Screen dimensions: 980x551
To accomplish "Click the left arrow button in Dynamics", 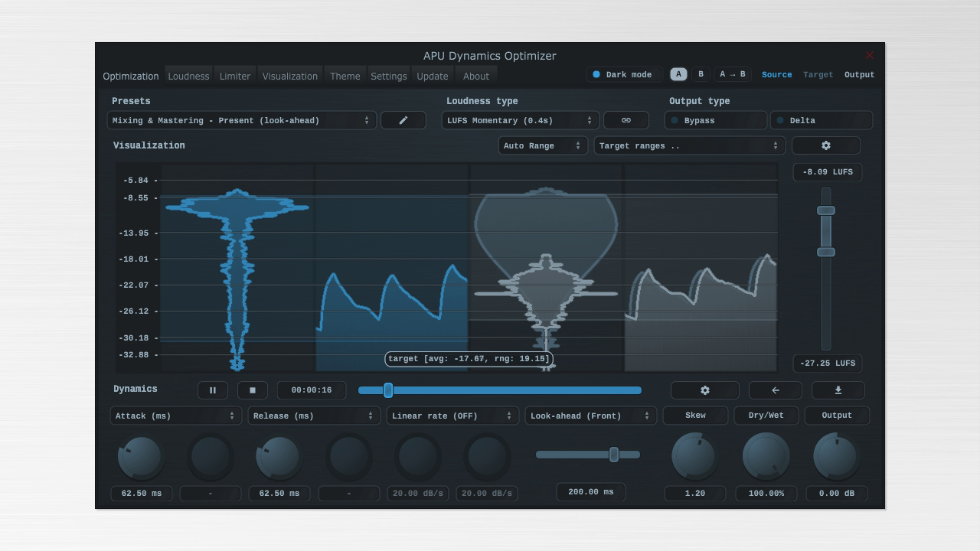I will click(776, 390).
